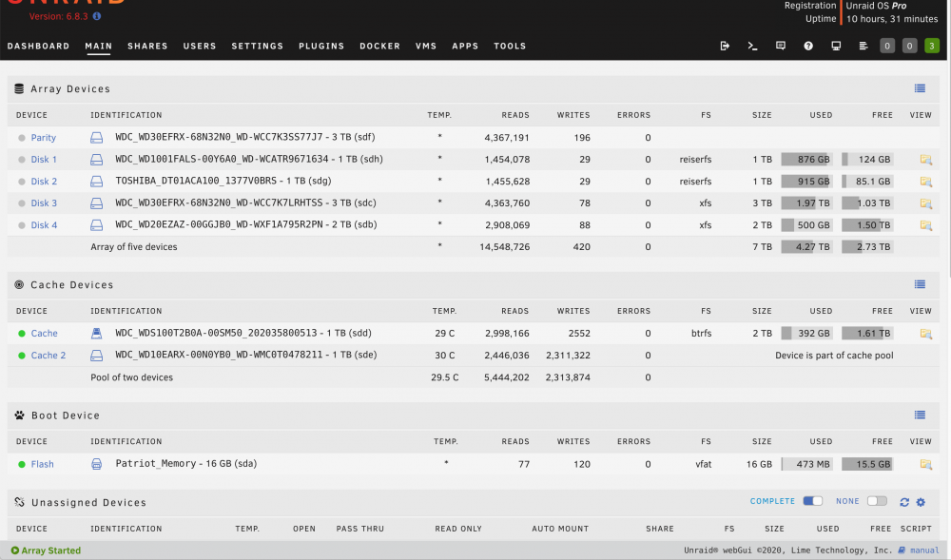Image resolution: width=951 pixels, height=560 pixels.
Task: Open the USERS tab
Action: 200,46
